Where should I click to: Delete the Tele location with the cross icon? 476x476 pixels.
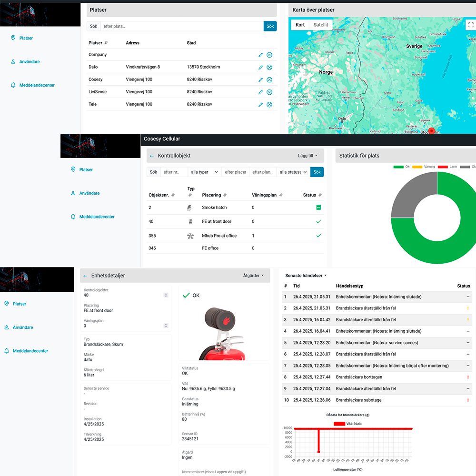coord(269,104)
